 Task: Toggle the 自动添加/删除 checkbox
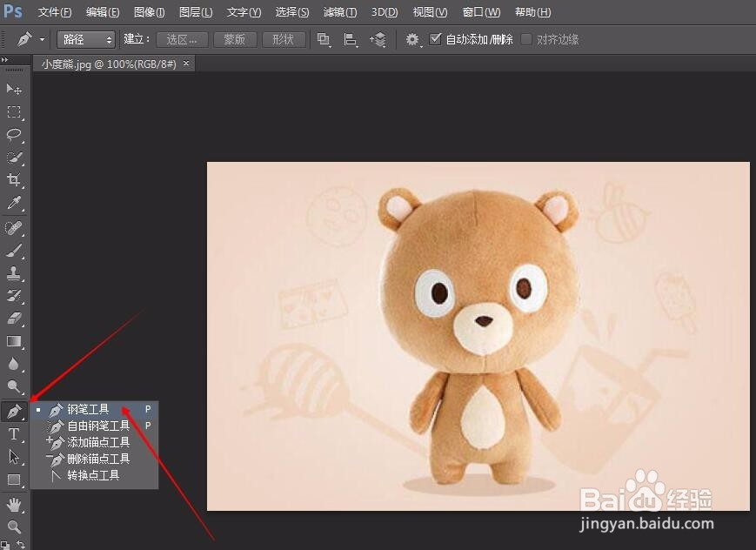point(436,40)
